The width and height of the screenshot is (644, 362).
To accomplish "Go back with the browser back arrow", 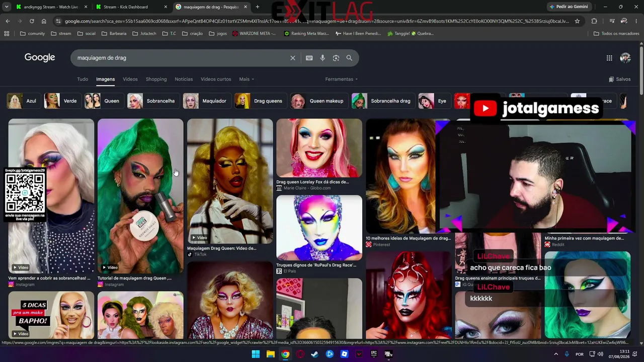I will [8, 21].
